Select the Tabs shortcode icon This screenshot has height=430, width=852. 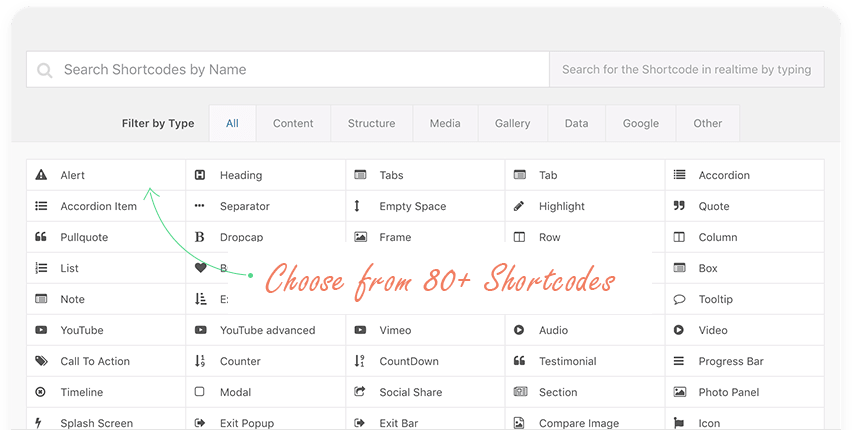click(360, 175)
